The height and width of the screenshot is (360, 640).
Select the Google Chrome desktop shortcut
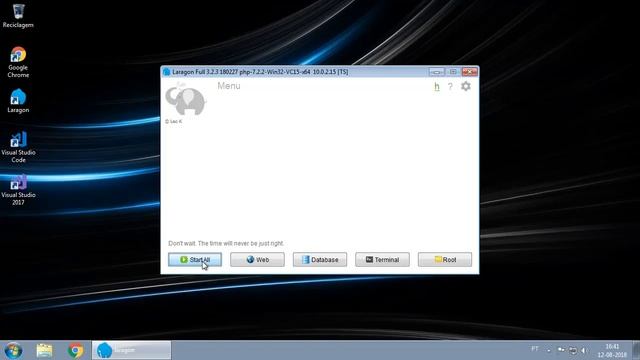[18, 62]
